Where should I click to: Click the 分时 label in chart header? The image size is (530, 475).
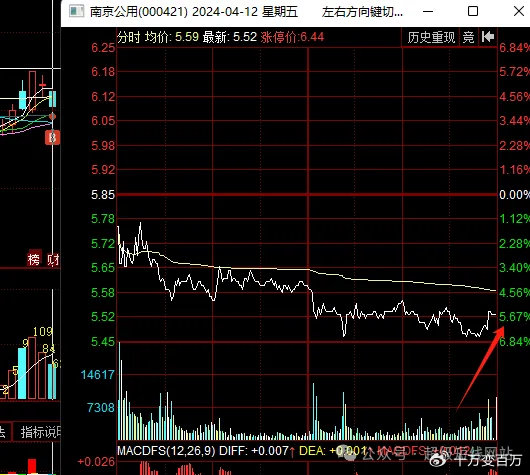click(x=129, y=37)
